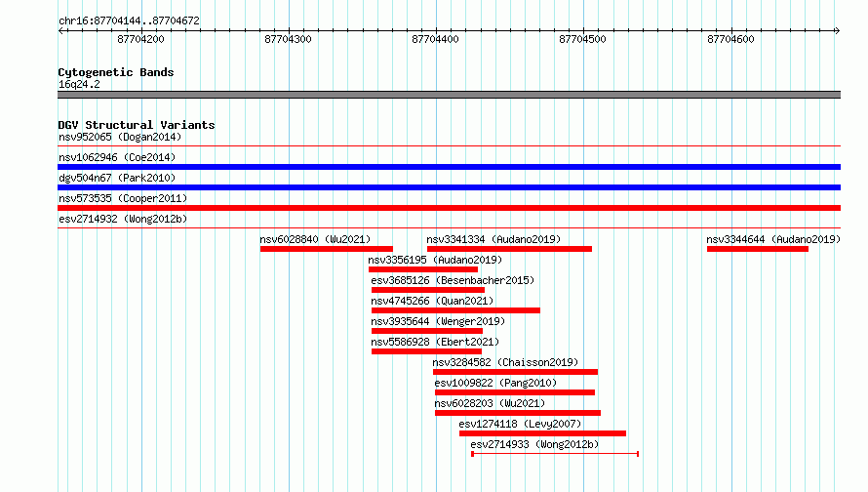Image resolution: width=868 pixels, height=492 pixels.
Task: Open the nsv3344644 (Audano2019) variant label
Action: (x=773, y=239)
